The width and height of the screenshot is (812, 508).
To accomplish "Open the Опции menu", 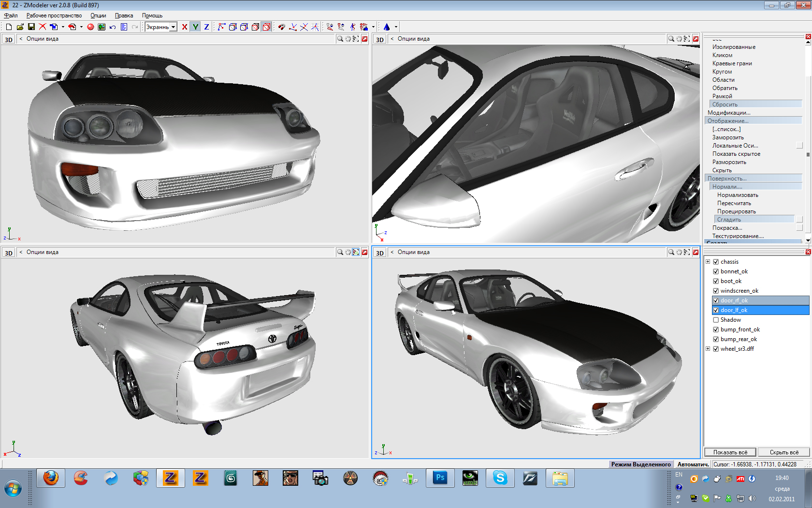I will (x=98, y=15).
